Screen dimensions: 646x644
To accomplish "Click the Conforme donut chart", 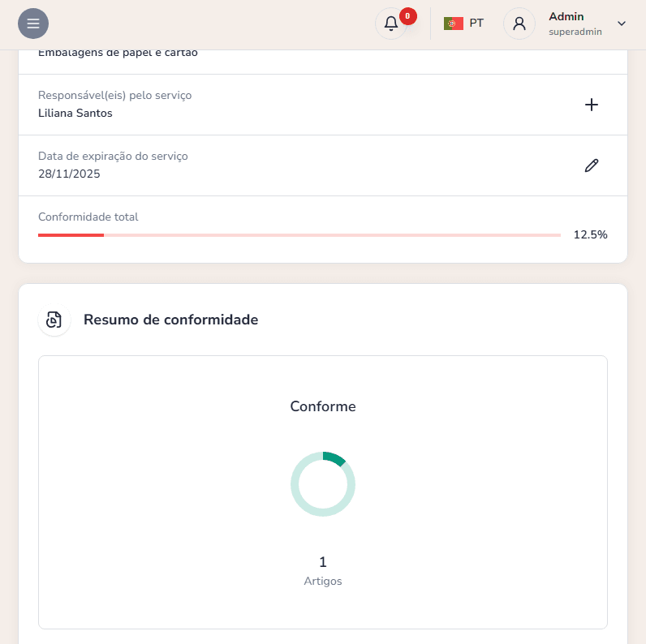I will [323, 484].
